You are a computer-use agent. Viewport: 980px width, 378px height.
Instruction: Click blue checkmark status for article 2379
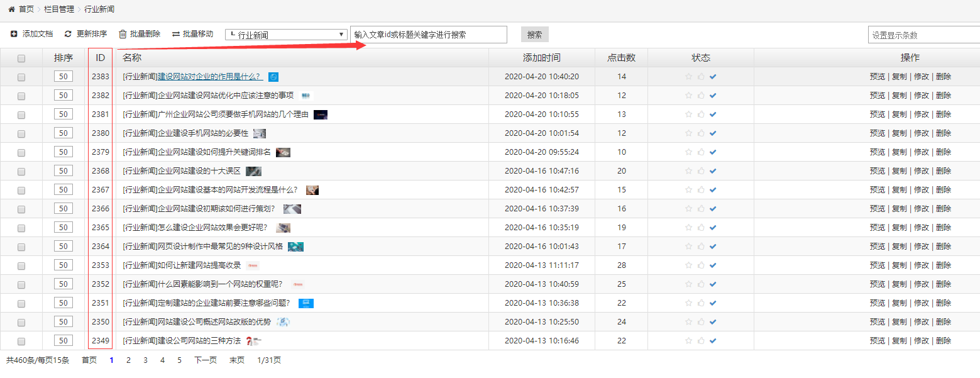pyautogui.click(x=713, y=152)
